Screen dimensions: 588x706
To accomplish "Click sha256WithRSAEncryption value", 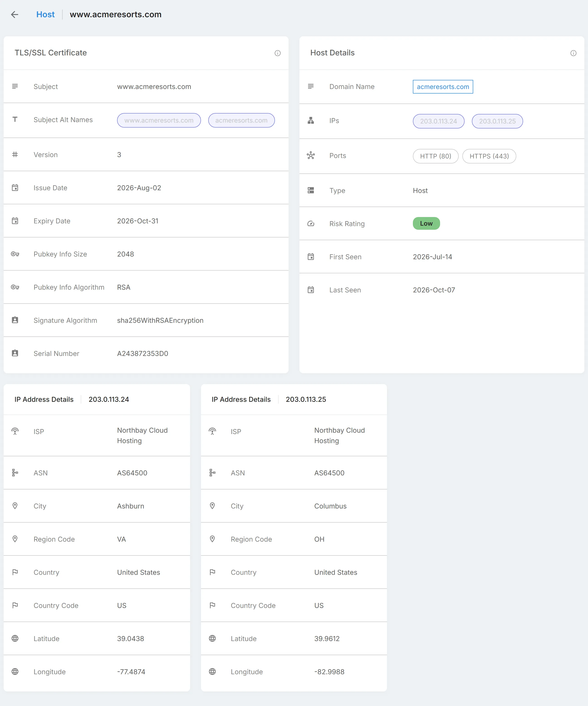I will 160,320.
